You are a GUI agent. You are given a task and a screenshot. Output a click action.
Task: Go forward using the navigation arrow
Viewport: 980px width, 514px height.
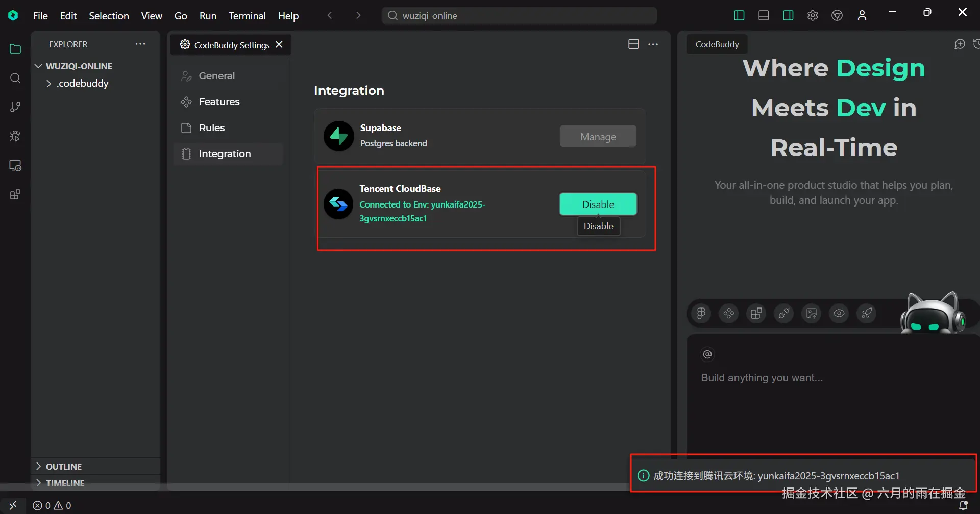(x=358, y=16)
